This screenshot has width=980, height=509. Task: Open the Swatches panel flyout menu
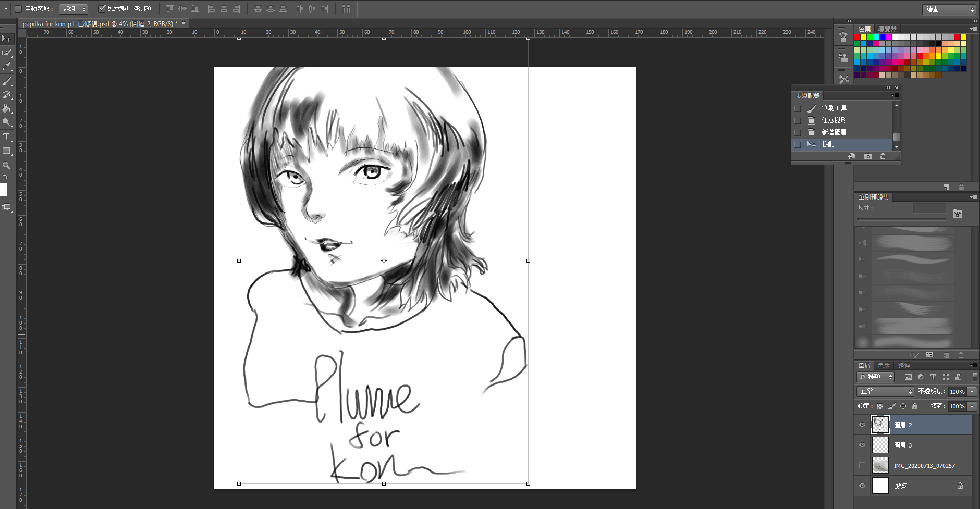tap(973, 29)
